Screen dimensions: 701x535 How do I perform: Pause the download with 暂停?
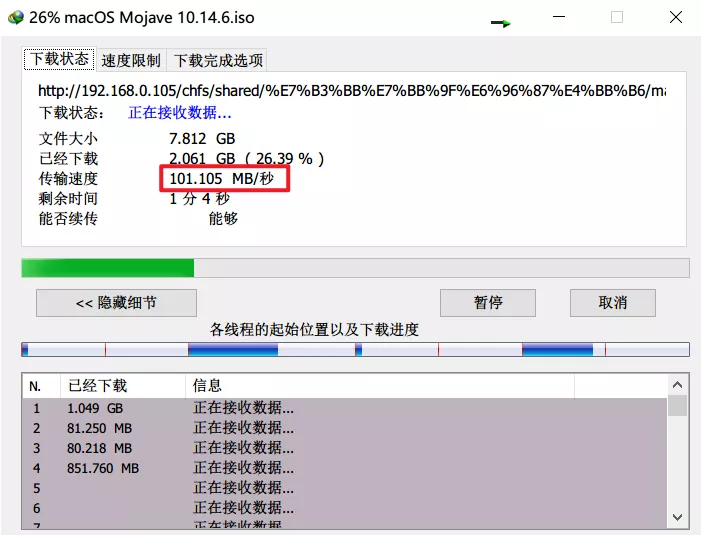click(x=488, y=303)
